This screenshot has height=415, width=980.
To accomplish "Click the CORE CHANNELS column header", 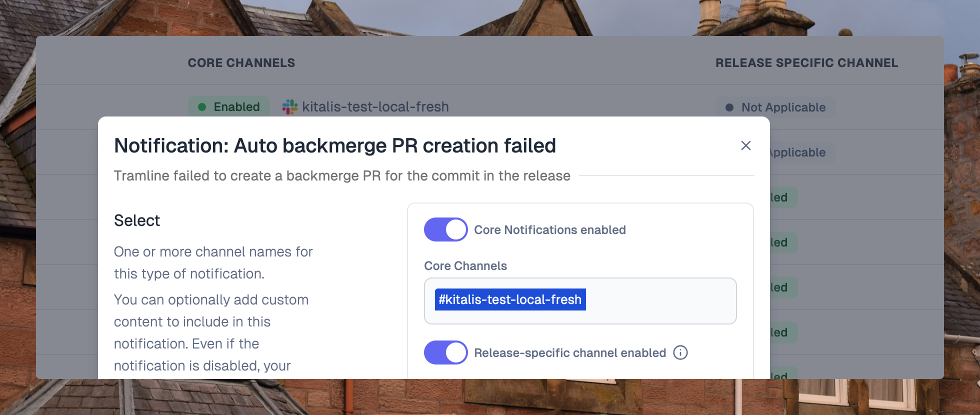I will coord(241,62).
